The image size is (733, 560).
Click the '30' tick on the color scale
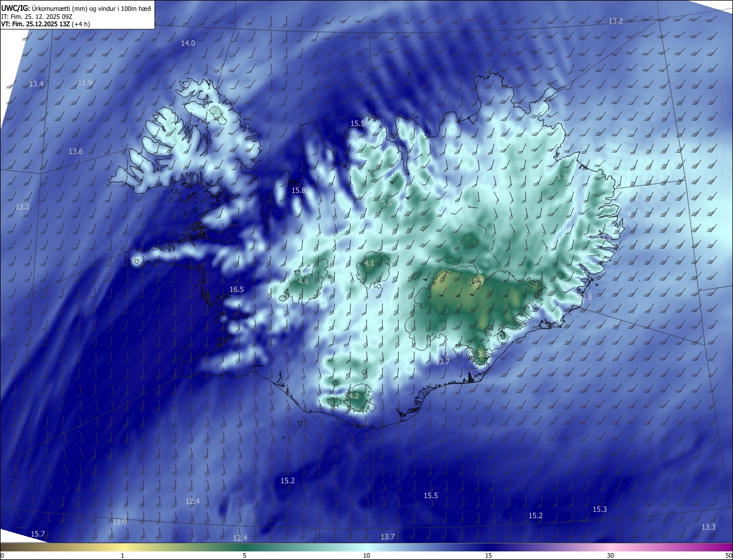[610, 556]
